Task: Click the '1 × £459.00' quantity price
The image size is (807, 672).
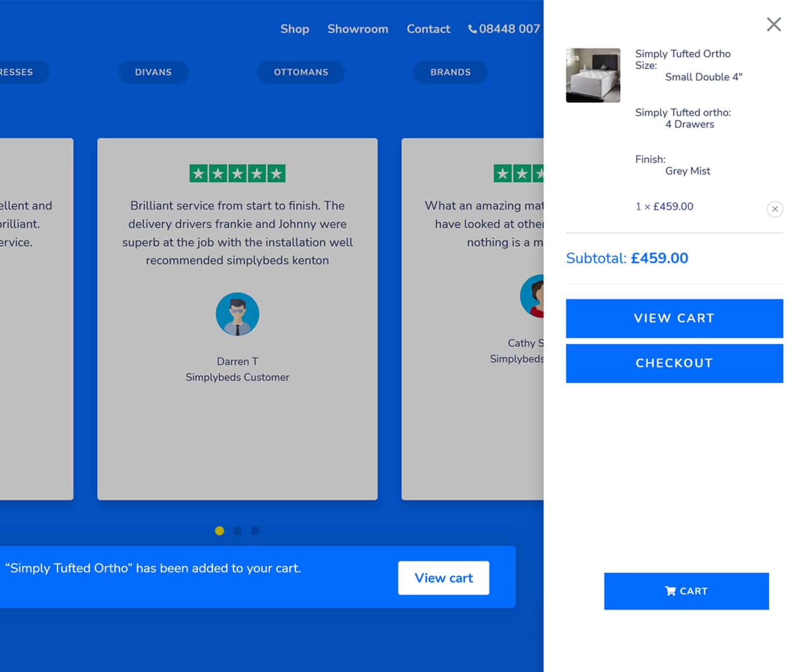Action: (x=664, y=206)
